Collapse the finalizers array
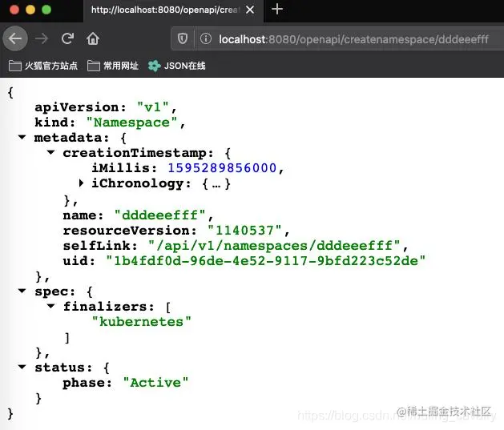Screen dimensions: 504x430 pyautogui.click(x=50, y=306)
